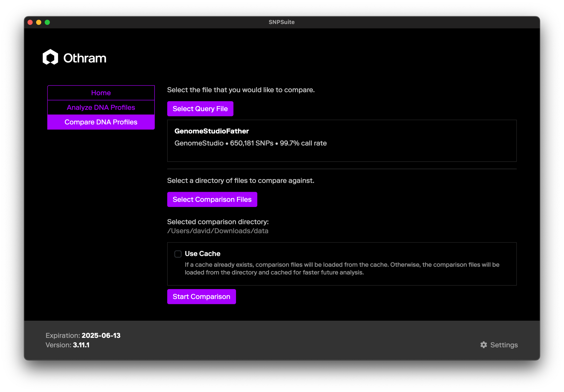The height and width of the screenshot is (392, 564).
Task: Click the Use Cache label
Action: pos(202,254)
